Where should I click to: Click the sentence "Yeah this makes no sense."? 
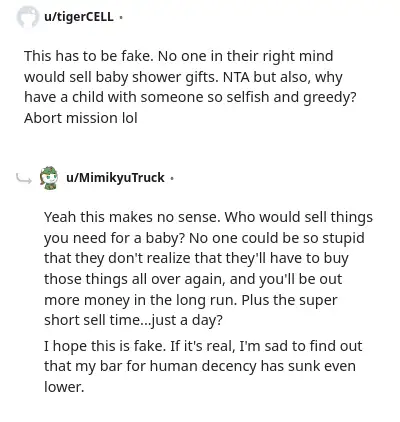(132, 217)
